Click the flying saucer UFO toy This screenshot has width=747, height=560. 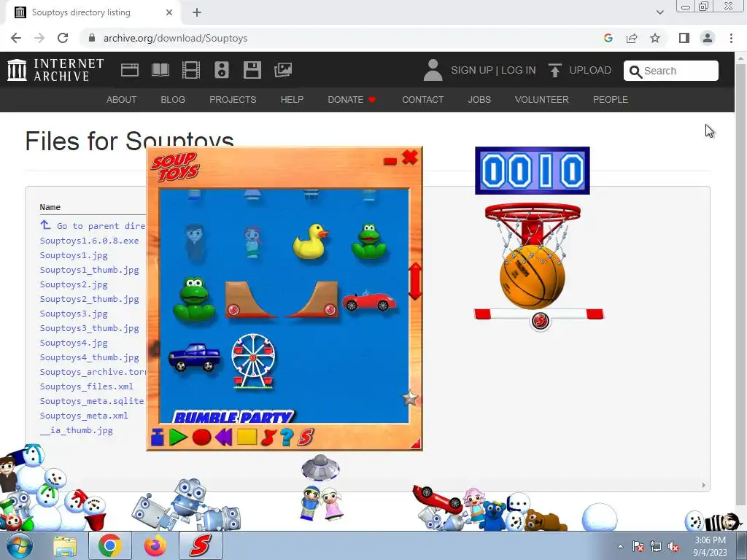(x=321, y=467)
